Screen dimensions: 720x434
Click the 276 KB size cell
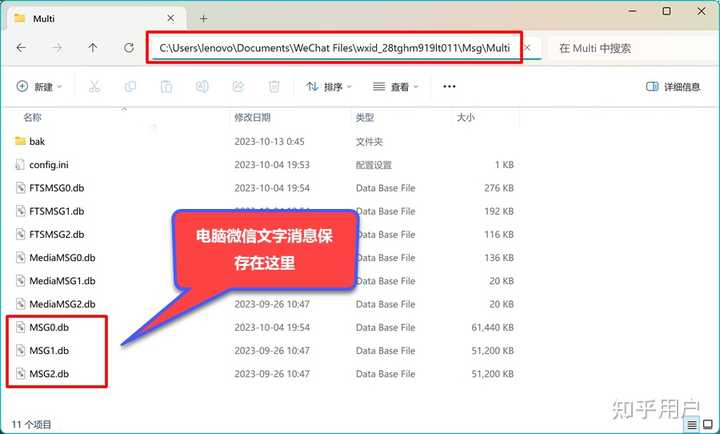point(499,188)
